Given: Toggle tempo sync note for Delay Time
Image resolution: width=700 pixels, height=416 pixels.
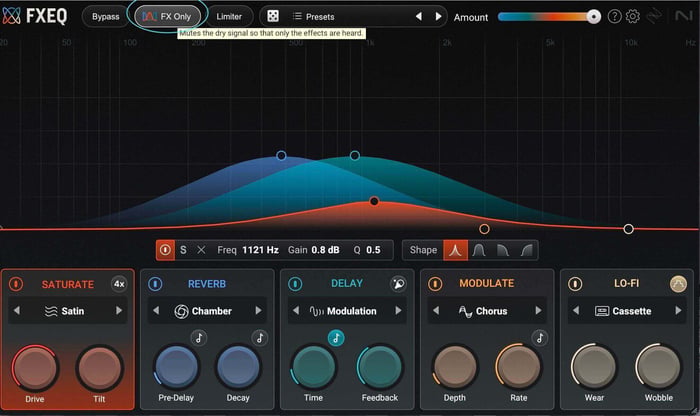Looking at the screenshot, I should [336, 338].
